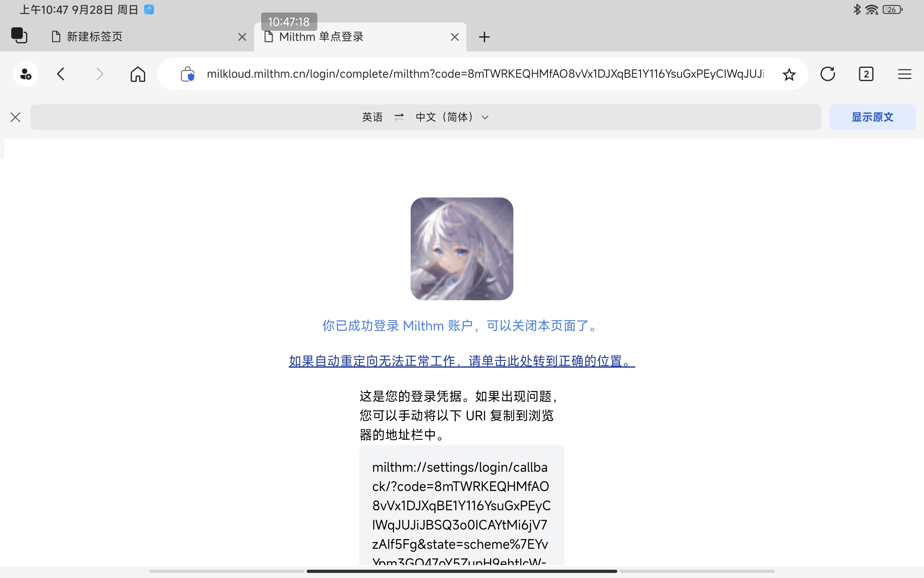
Task: Tap the Milthm anime avatar image
Action: click(462, 249)
